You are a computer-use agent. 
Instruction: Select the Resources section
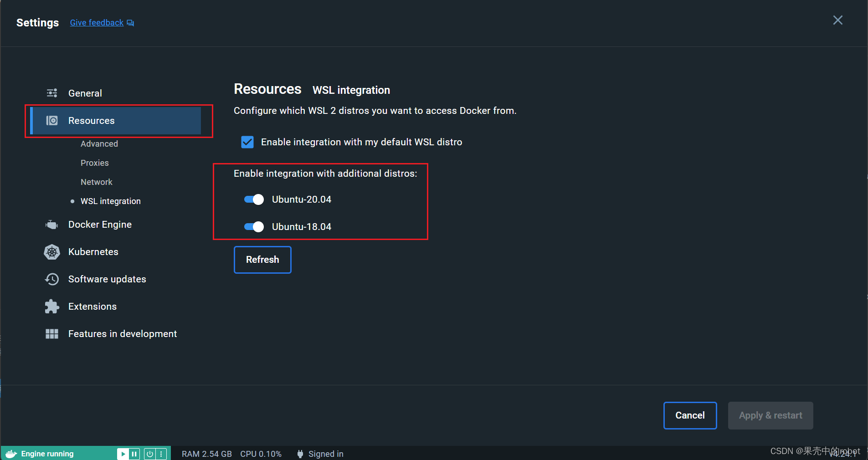click(116, 121)
